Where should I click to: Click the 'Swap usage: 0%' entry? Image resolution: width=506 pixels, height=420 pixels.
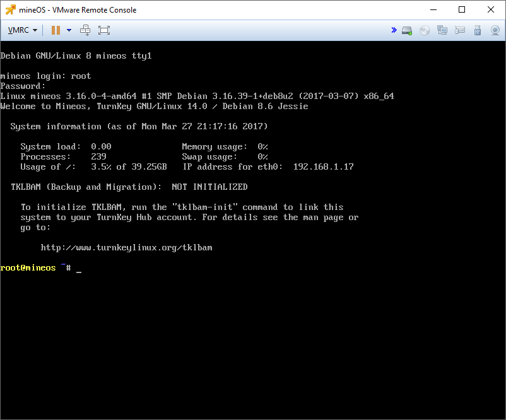click(225, 157)
